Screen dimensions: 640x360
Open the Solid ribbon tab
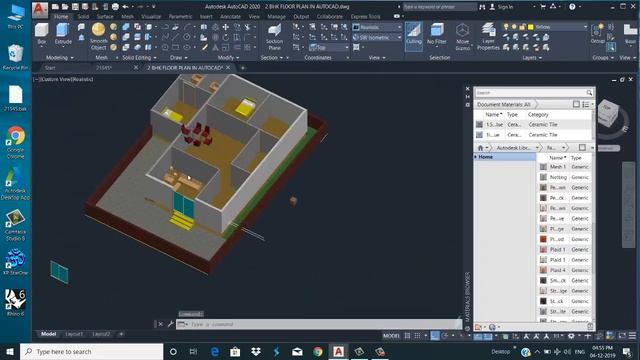[x=83, y=17]
